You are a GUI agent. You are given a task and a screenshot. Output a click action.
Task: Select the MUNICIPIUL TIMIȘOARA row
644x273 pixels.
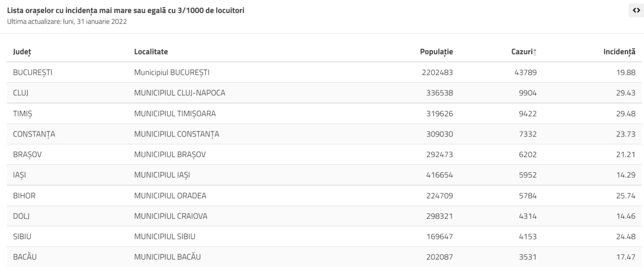(175, 113)
